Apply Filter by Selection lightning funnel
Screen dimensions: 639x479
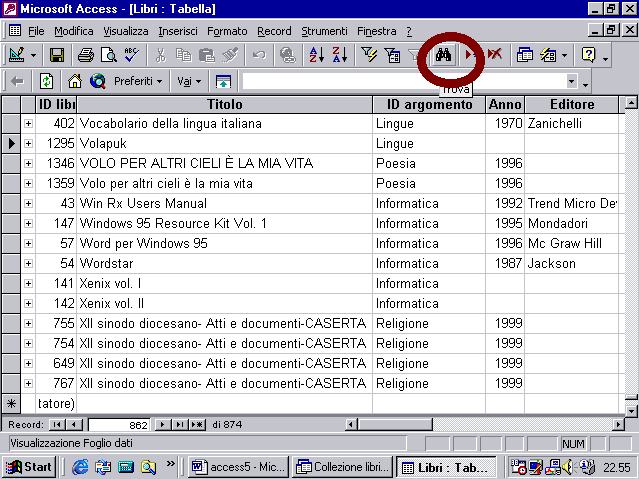(369, 55)
